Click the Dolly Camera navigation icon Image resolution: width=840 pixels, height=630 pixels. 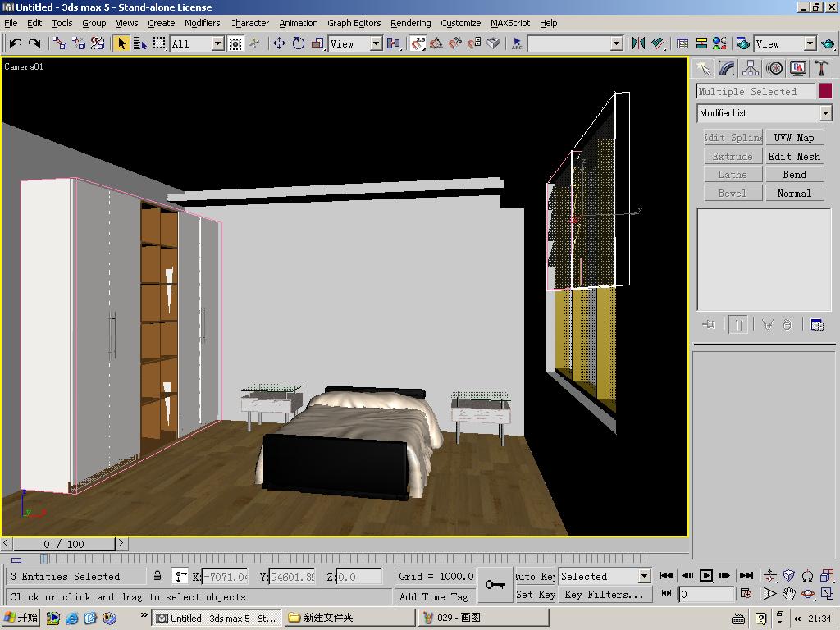tap(769, 576)
